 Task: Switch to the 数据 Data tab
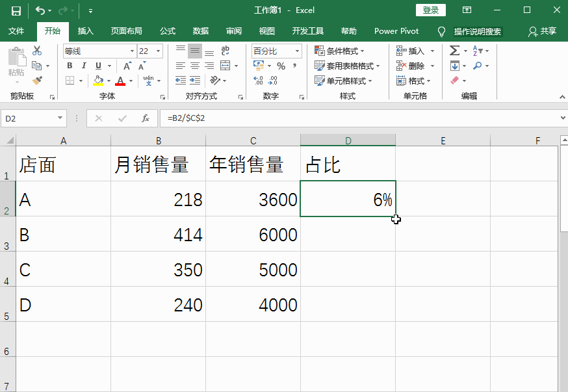pos(201,31)
